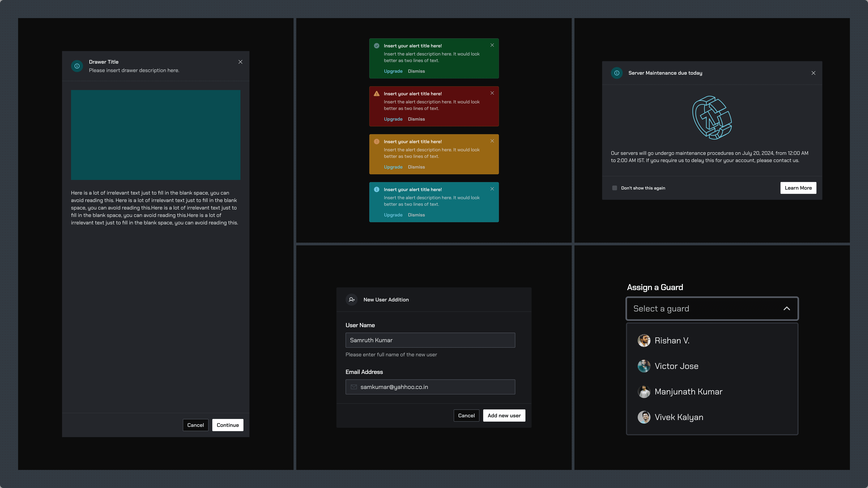Focus the User Name input field
The width and height of the screenshot is (868, 488).
tap(430, 340)
